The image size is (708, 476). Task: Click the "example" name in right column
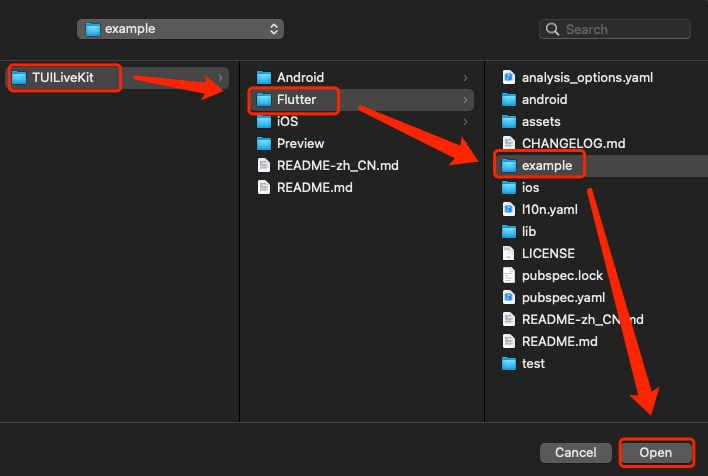point(547,166)
